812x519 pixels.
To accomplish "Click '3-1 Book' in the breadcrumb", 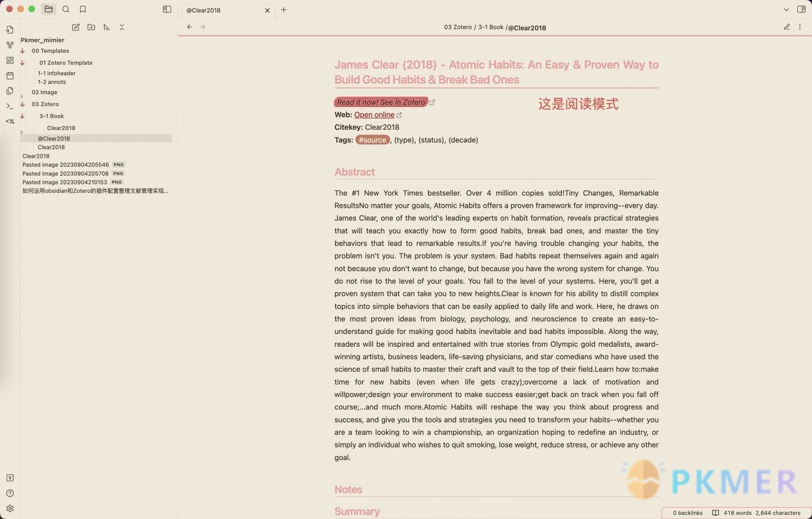I will [x=491, y=27].
